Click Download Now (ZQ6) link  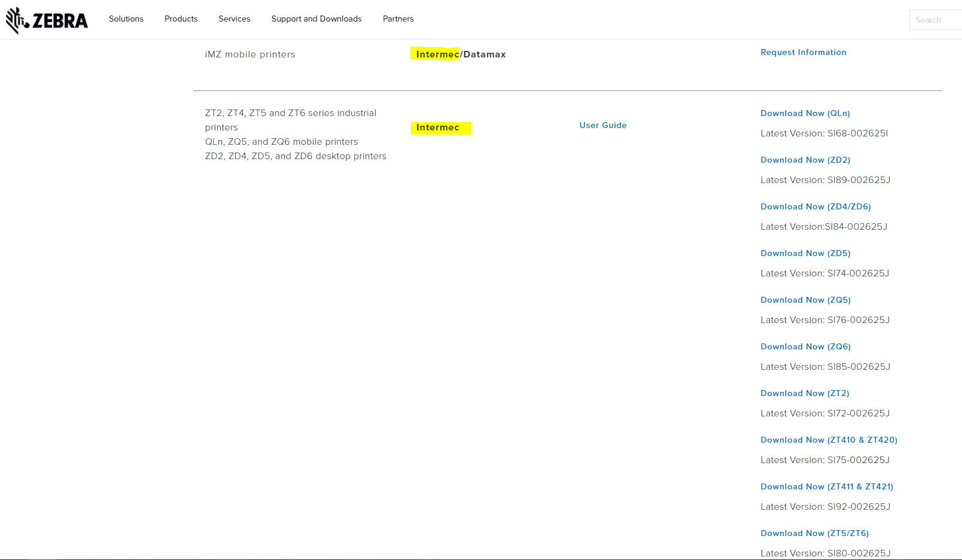click(x=805, y=347)
